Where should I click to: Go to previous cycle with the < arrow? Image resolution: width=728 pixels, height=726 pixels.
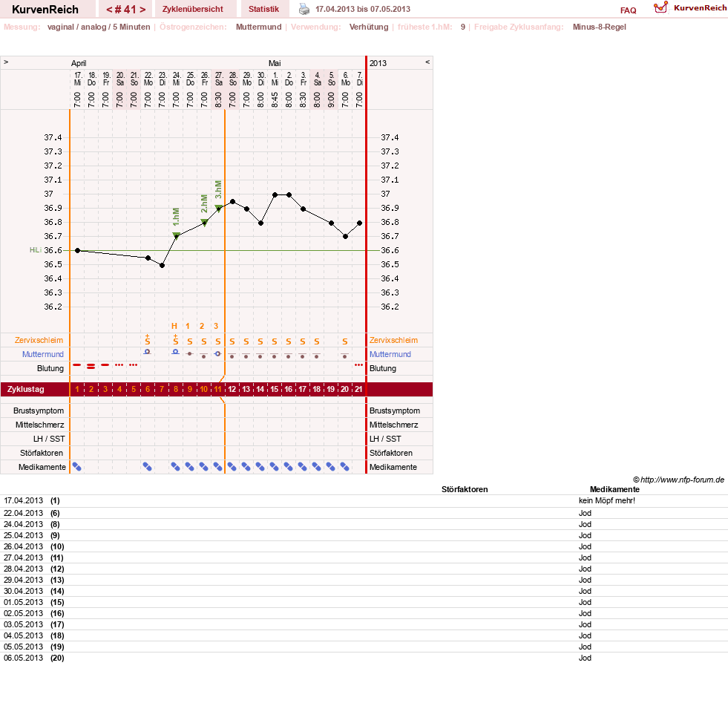[108, 10]
